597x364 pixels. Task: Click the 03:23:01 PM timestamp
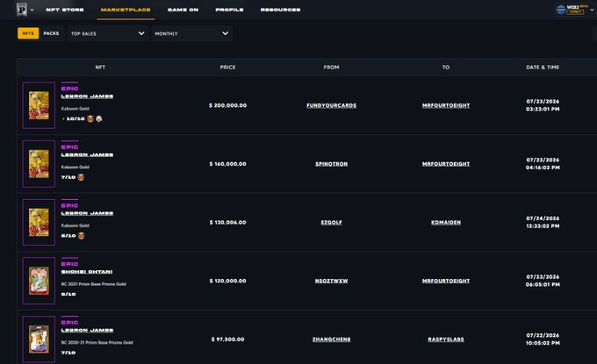tap(543, 109)
